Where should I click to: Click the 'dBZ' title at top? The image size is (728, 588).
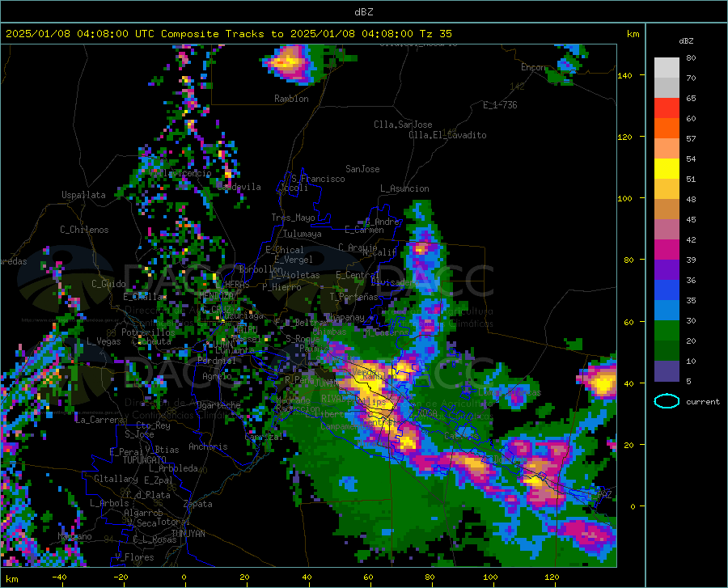coord(363,12)
